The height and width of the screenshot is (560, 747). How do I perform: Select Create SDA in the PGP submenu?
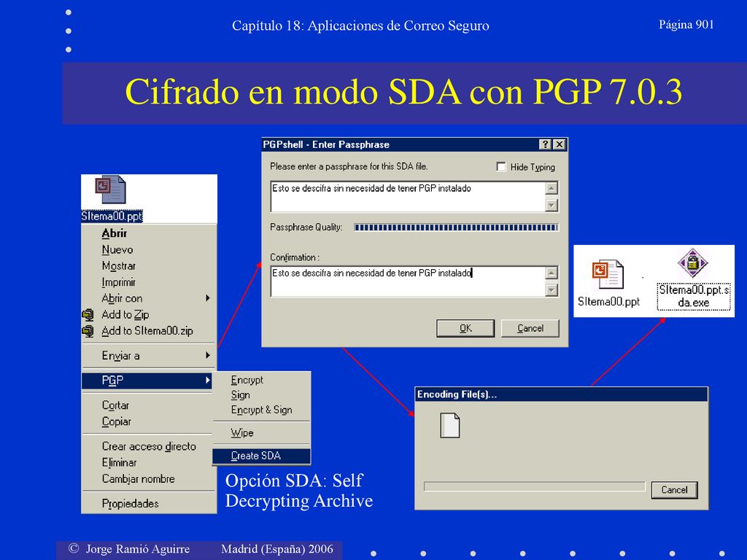tap(262, 456)
